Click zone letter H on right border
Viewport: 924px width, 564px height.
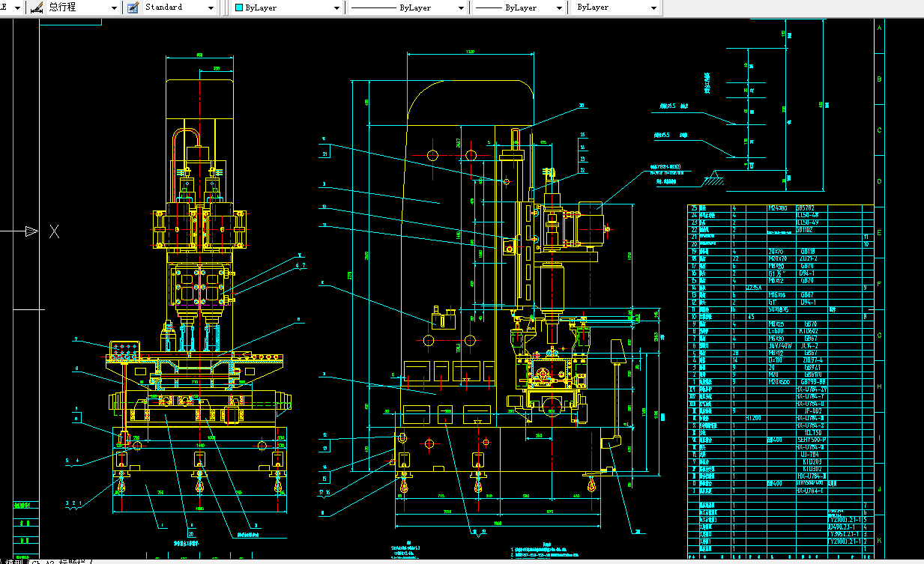tap(879, 386)
